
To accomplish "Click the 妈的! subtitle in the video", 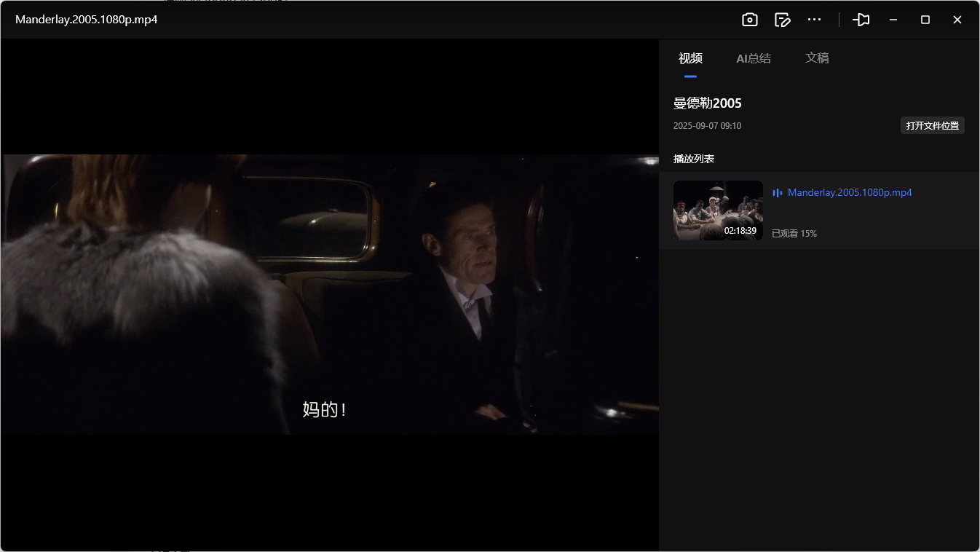I will point(325,410).
